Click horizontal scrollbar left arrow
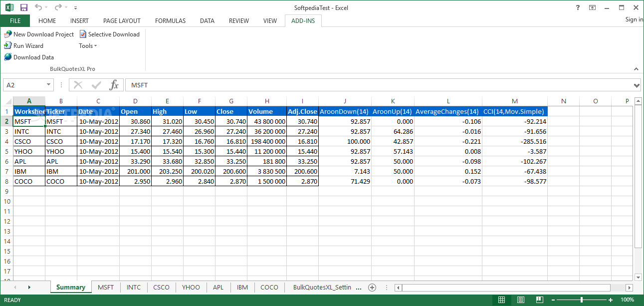Image resolution: width=644 pixels, height=306 pixels. click(x=398, y=288)
